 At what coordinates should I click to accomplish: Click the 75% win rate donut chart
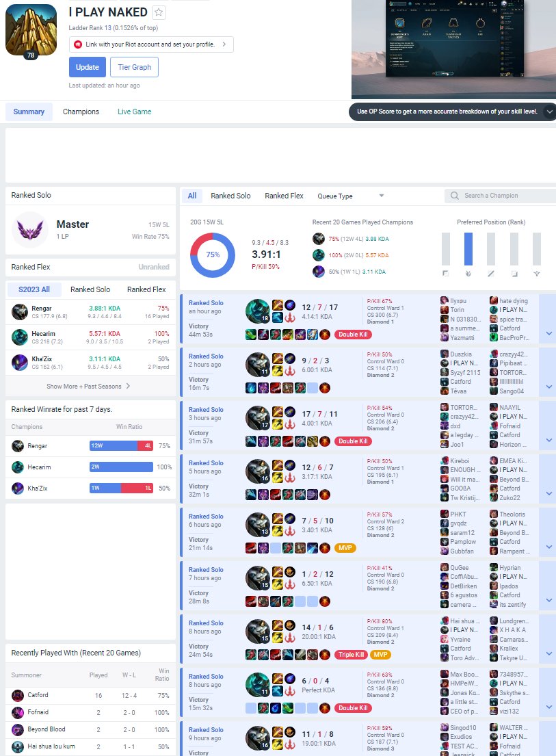coord(213,255)
